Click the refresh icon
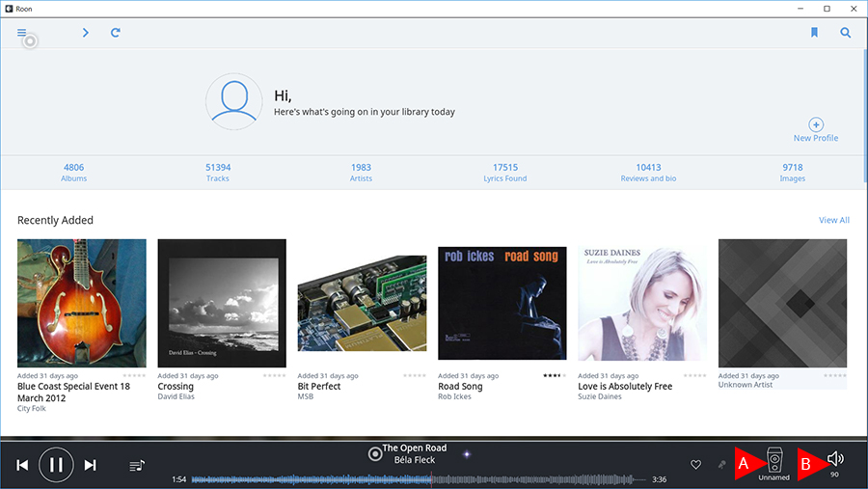This screenshot has width=868, height=489. coord(115,33)
